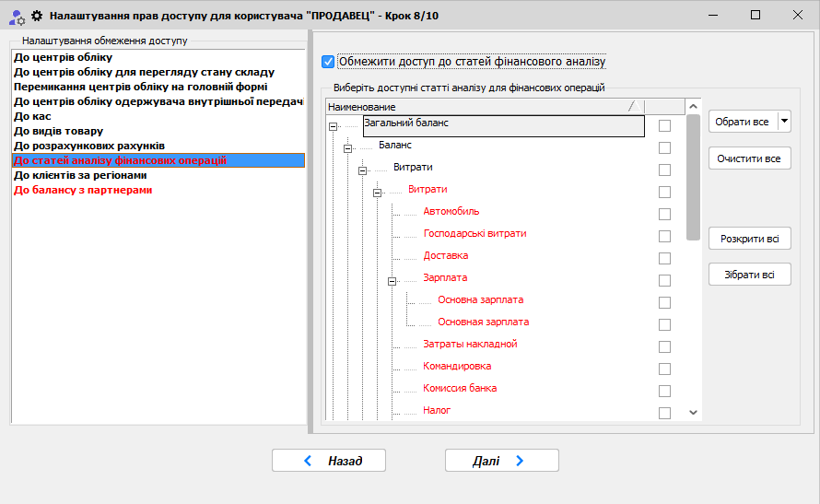Click the right arrow icon on Далі button
Screen dimensions: 820x504
tap(520, 461)
